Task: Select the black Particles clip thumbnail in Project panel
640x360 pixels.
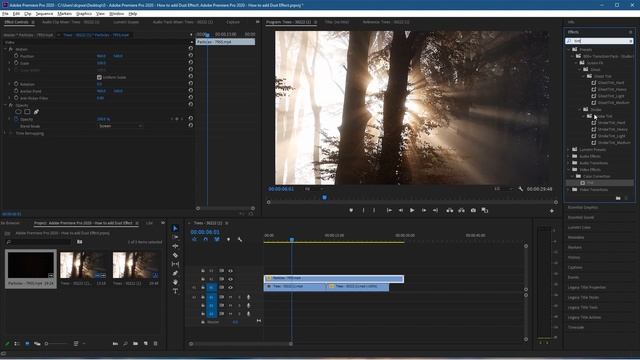Action: (31, 265)
